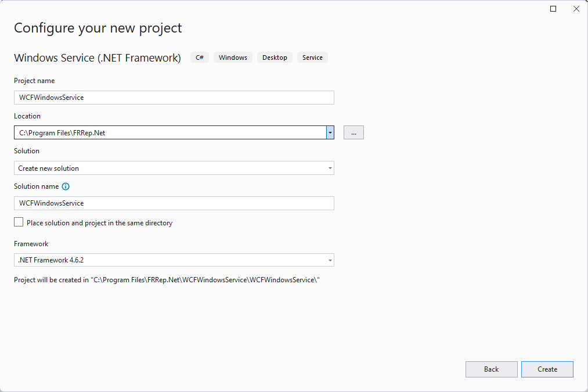588x392 pixels.
Task: Click the 'Project will be created in' path text
Action: (167, 280)
